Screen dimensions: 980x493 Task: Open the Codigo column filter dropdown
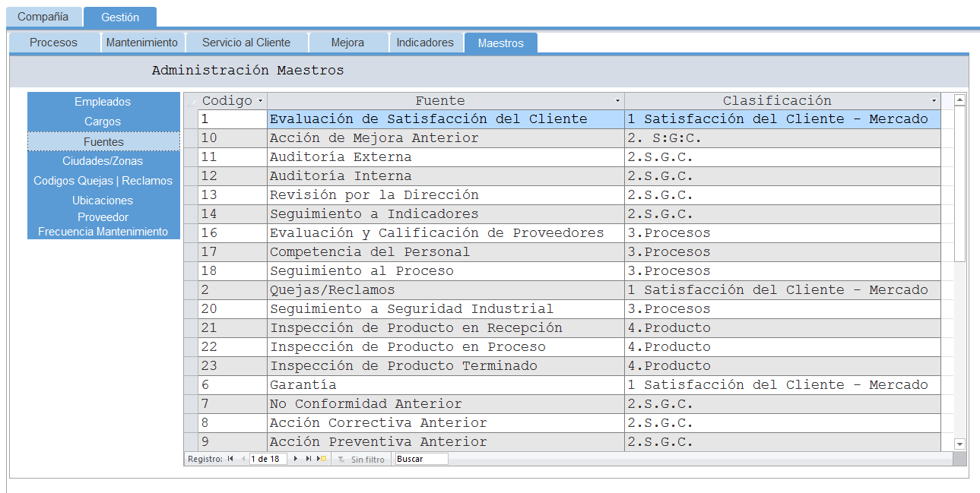click(260, 101)
